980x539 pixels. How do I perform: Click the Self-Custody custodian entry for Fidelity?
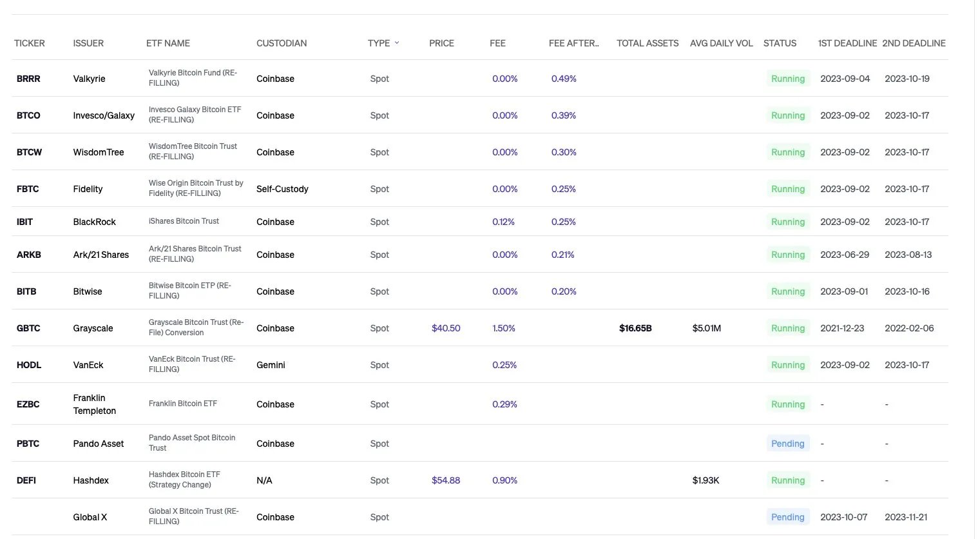(x=282, y=189)
